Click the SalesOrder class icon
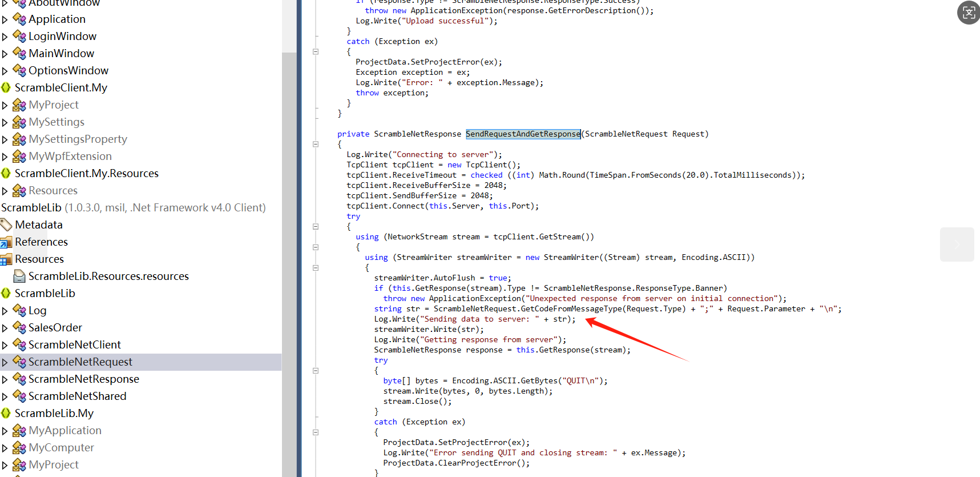980x477 pixels. coord(19,328)
